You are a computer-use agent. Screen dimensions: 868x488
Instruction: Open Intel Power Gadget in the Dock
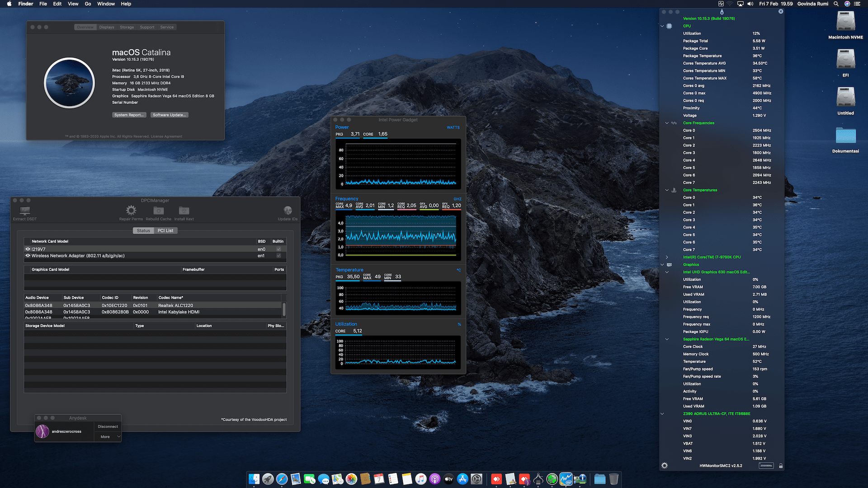point(566,479)
